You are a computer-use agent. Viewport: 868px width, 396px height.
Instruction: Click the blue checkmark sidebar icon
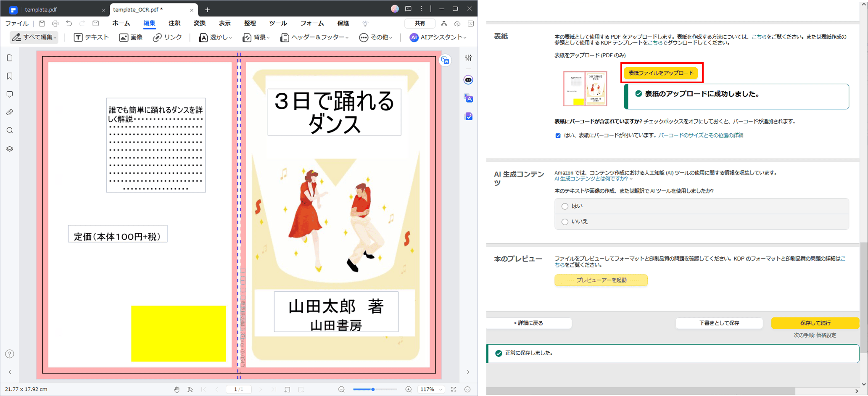tap(468, 116)
